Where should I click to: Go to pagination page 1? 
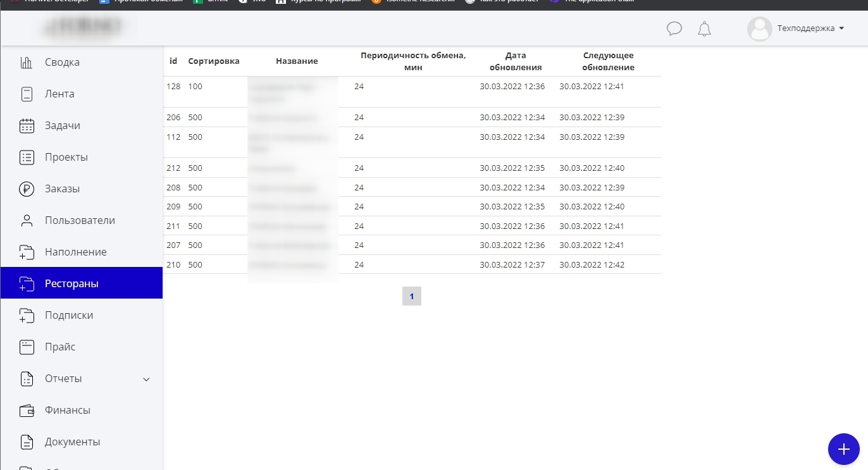point(412,296)
